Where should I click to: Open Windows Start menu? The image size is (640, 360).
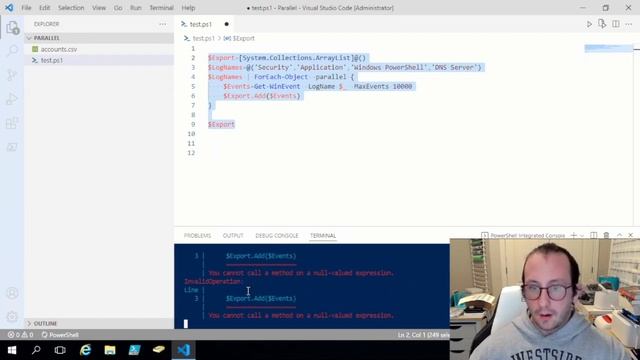click(x=12, y=350)
